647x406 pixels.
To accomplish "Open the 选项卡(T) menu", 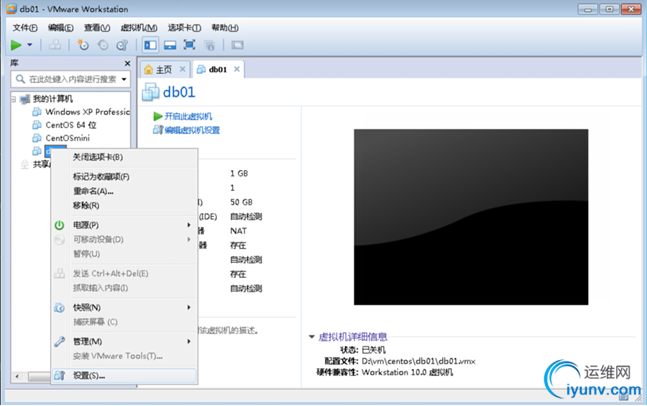I will [x=184, y=28].
